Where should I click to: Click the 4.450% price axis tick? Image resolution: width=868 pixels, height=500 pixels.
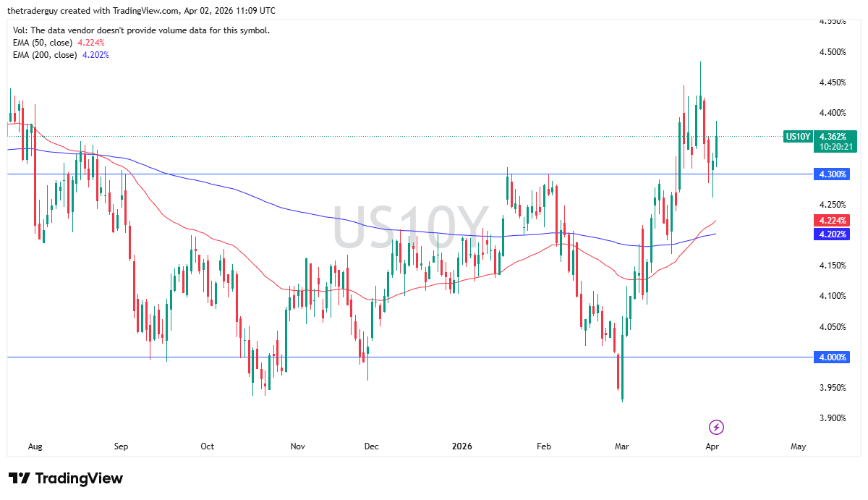(x=832, y=82)
